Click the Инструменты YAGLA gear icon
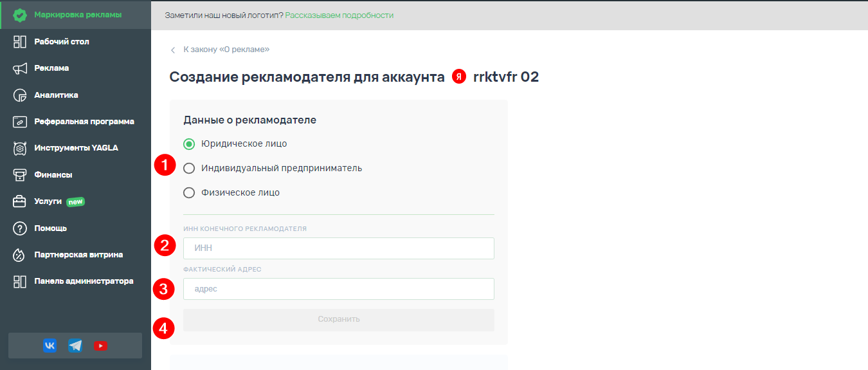Image resolution: width=868 pixels, height=370 pixels. tap(20, 148)
